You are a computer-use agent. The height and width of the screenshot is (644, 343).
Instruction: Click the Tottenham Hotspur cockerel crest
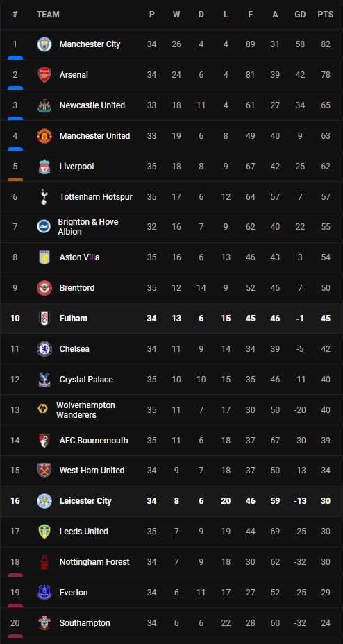(44, 197)
